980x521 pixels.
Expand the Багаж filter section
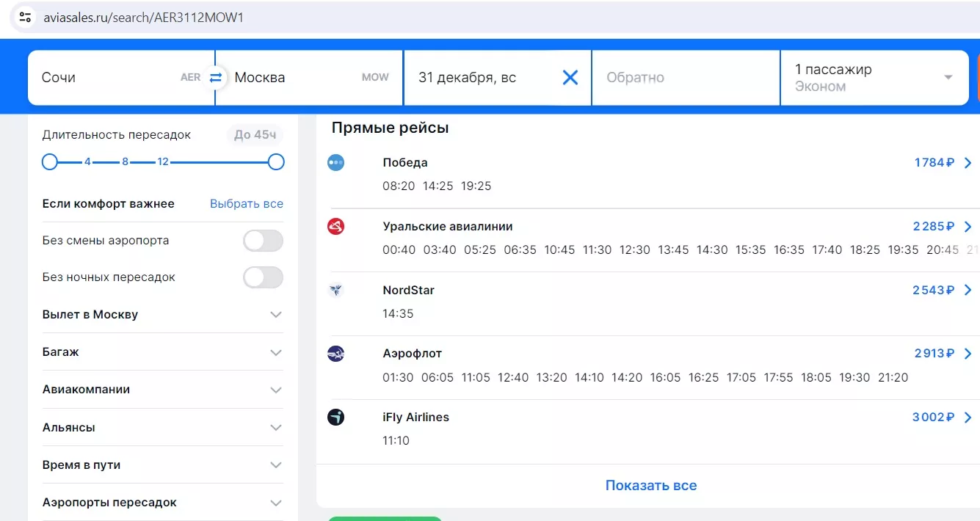click(x=275, y=352)
